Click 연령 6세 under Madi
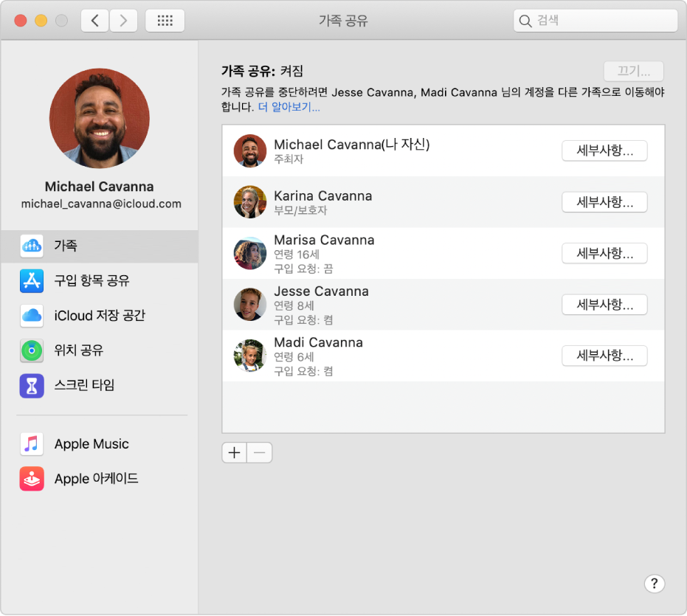 tap(294, 357)
